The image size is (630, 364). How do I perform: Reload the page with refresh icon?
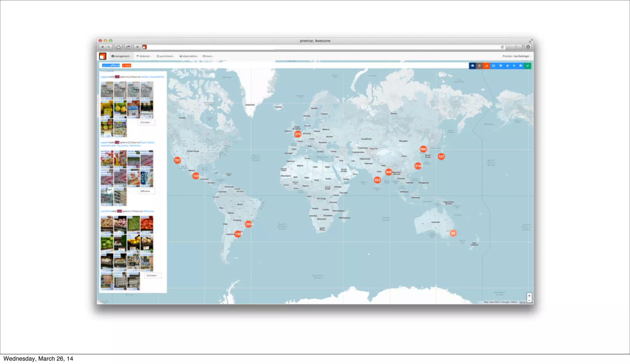[502, 47]
